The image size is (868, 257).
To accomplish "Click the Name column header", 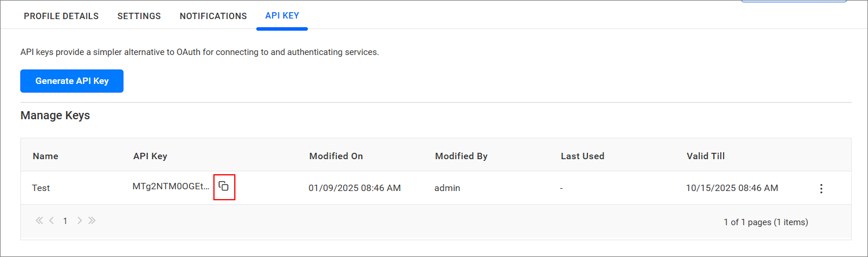I will [x=45, y=156].
